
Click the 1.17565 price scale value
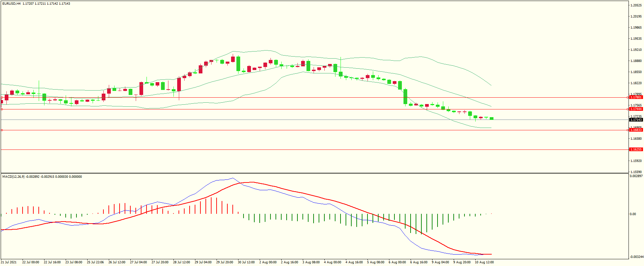coord(636,105)
